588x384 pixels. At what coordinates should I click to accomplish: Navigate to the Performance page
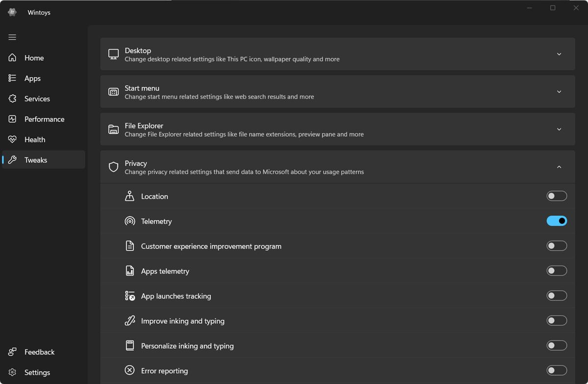tap(44, 119)
